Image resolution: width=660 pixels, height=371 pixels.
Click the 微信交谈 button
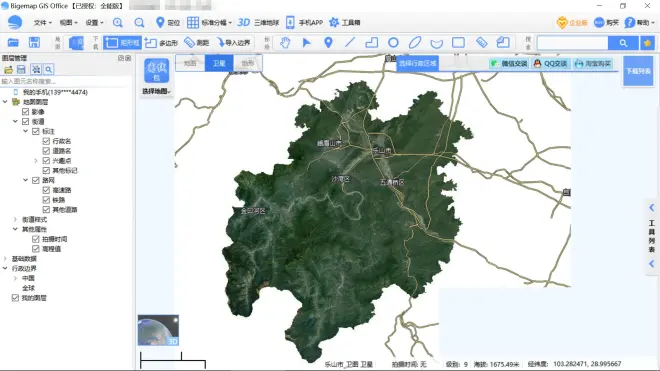coord(508,64)
